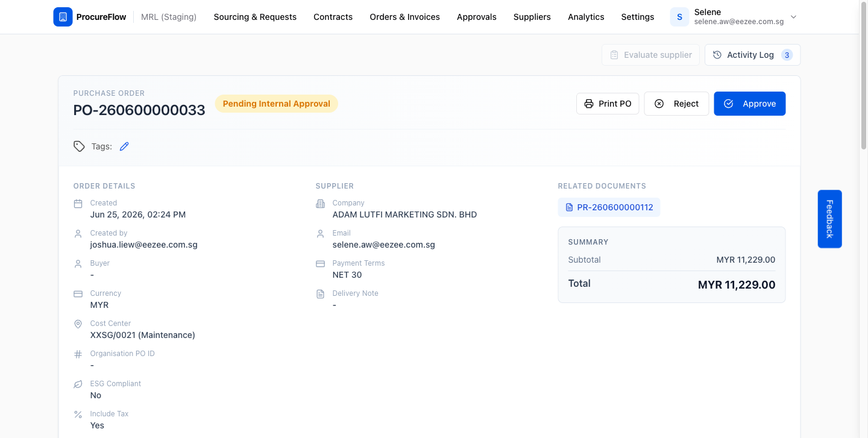Click the tag icon beside Tags label
Viewport: 868px width, 438px height.
(79, 146)
